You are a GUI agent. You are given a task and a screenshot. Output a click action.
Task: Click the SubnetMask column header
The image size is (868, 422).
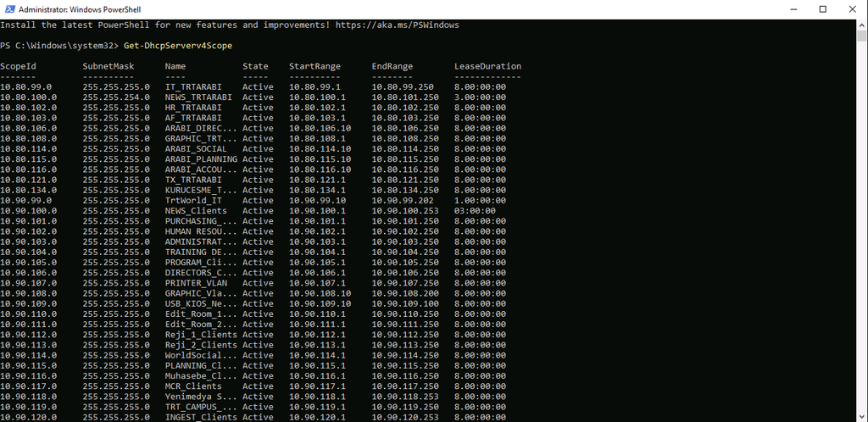click(x=108, y=66)
